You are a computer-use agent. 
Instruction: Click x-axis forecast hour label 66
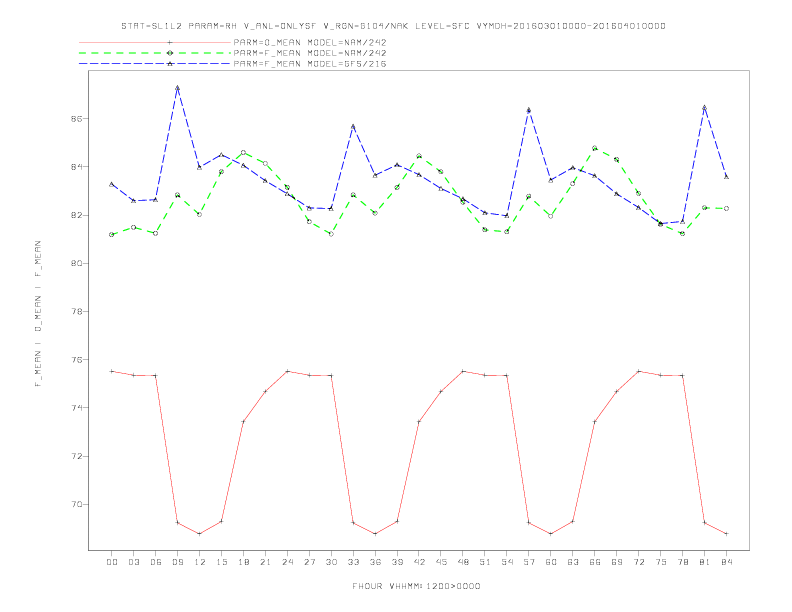click(x=595, y=562)
